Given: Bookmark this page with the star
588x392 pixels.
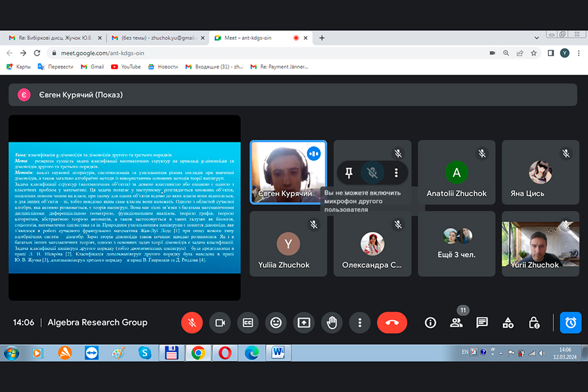Looking at the screenshot, I should (534, 54).
